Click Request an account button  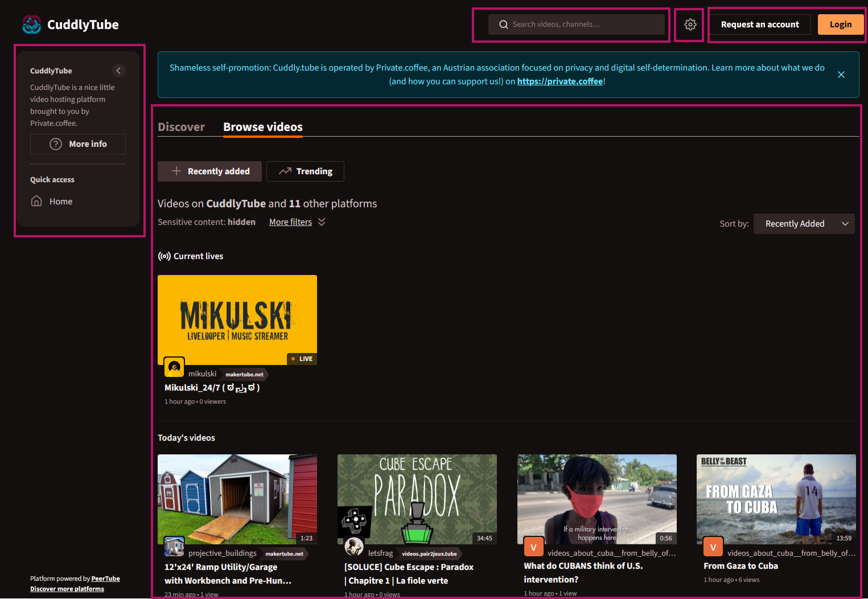coord(759,24)
